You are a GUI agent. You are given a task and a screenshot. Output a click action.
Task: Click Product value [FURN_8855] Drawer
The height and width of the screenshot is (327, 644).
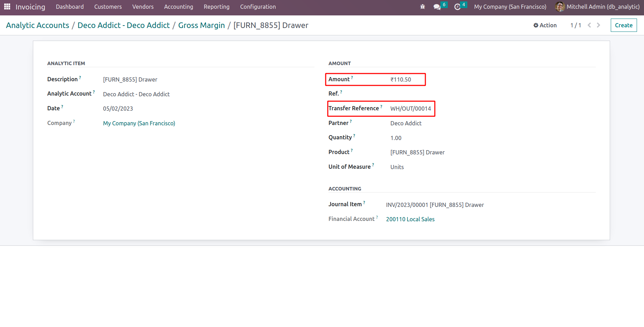point(417,152)
